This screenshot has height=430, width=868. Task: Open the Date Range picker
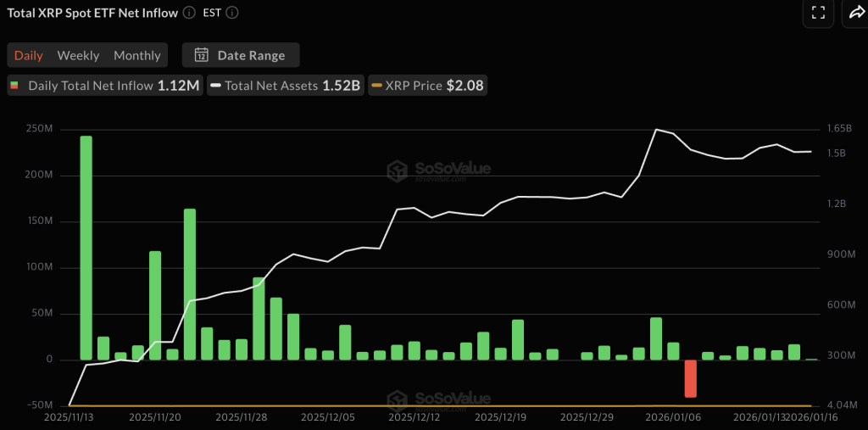point(241,55)
